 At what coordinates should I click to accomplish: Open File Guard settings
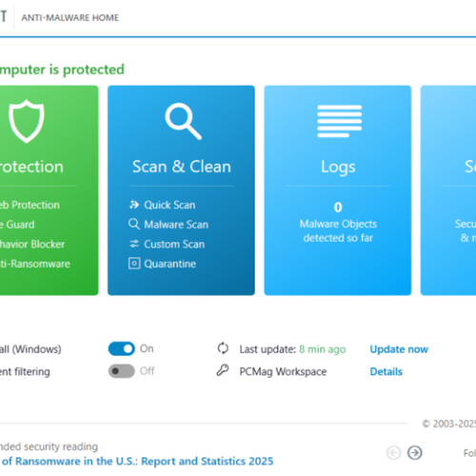(x=17, y=225)
